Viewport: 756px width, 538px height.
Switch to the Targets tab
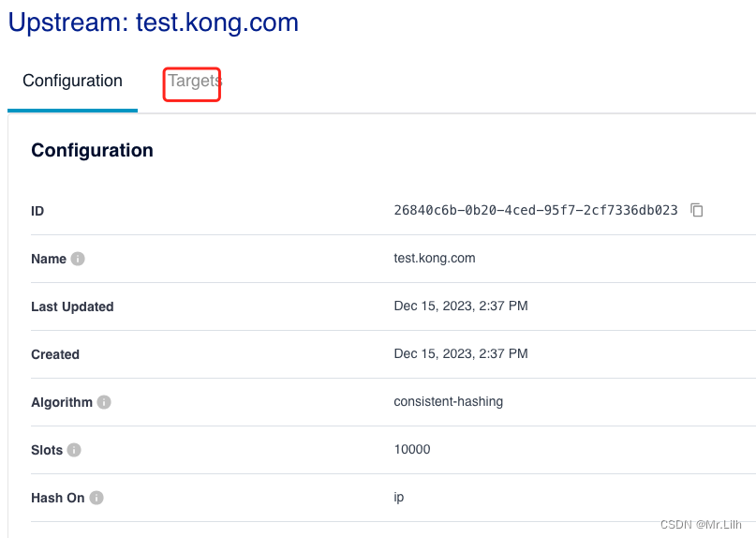195,81
